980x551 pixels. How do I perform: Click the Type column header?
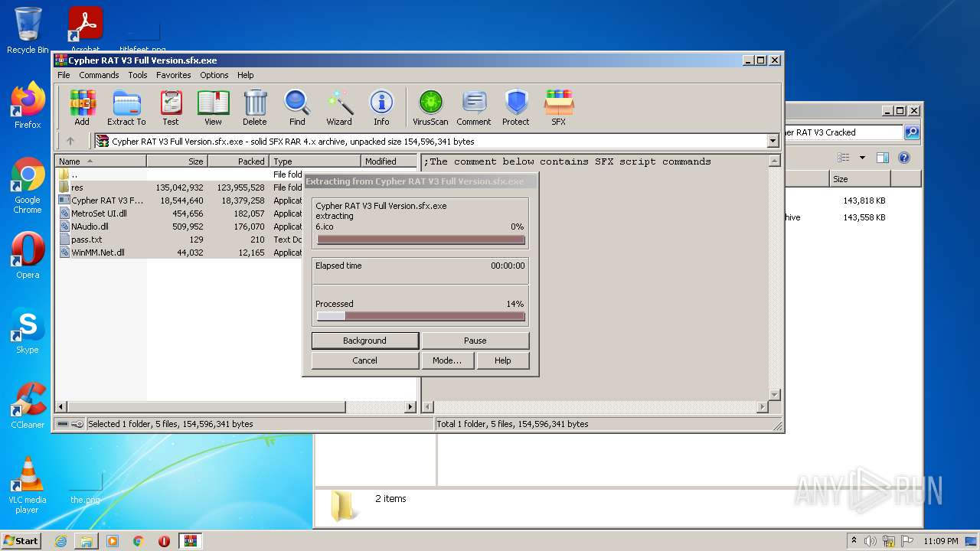tap(315, 161)
